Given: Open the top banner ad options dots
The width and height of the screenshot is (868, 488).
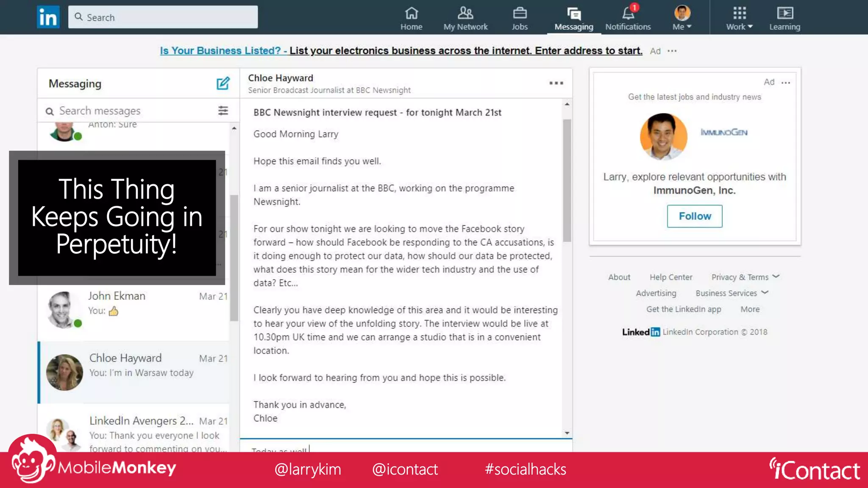Looking at the screenshot, I should pyautogui.click(x=672, y=51).
